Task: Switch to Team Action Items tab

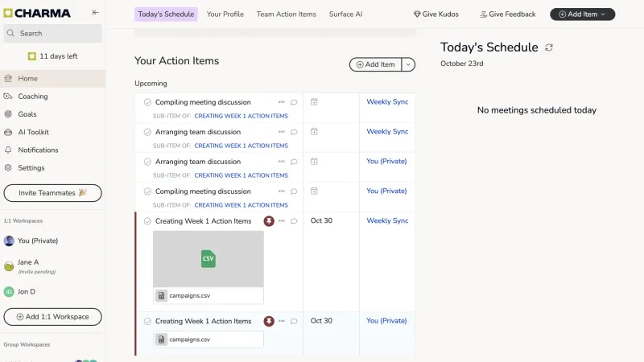Action: [x=287, y=14]
